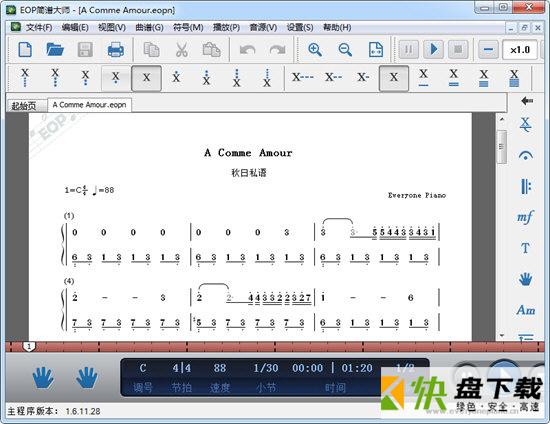
Task: Select the four-dots-below octave note
Action: coord(25,78)
